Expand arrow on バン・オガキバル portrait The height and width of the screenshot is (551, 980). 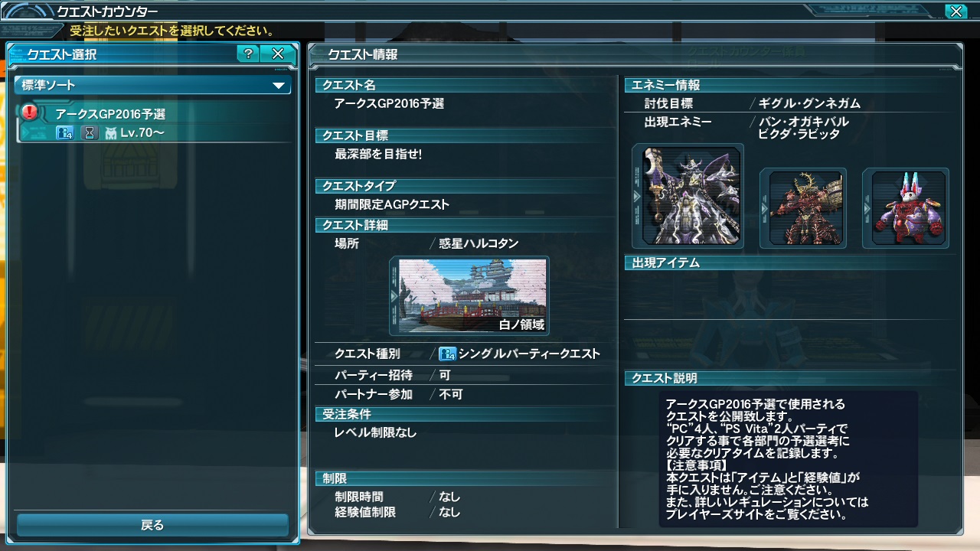coord(765,207)
